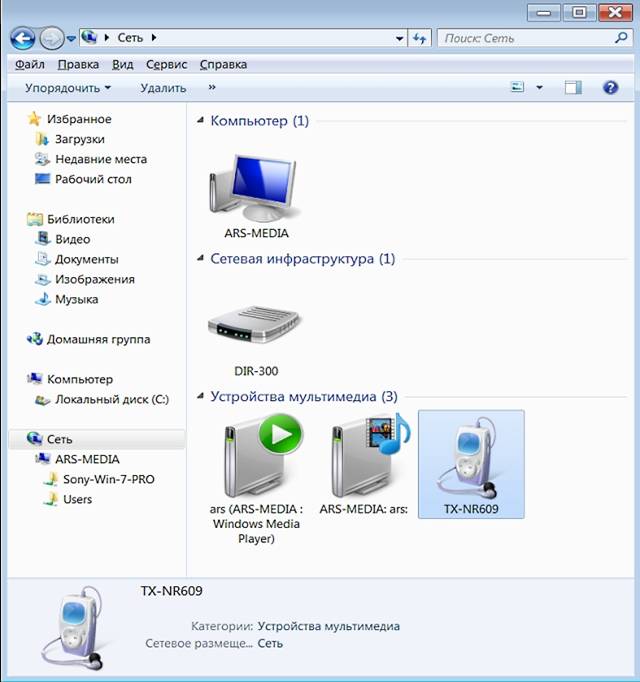Show more toolbar commands chevron
The image size is (640, 682).
(x=212, y=88)
